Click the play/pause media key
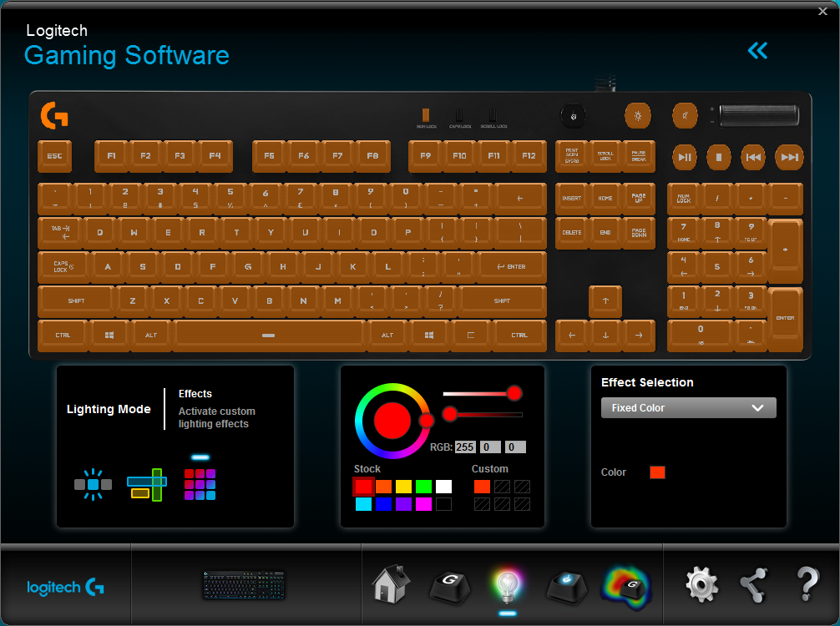840x626 pixels. tap(685, 157)
